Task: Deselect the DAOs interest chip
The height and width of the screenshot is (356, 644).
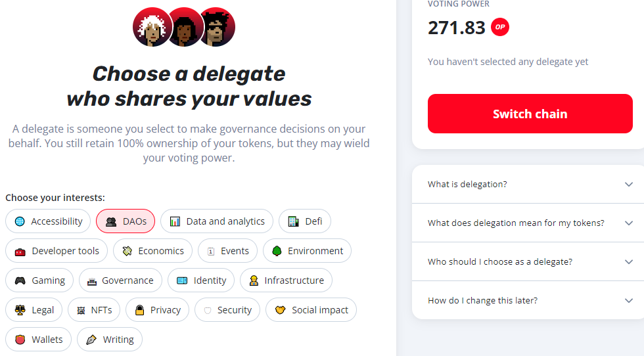Action: tap(126, 221)
